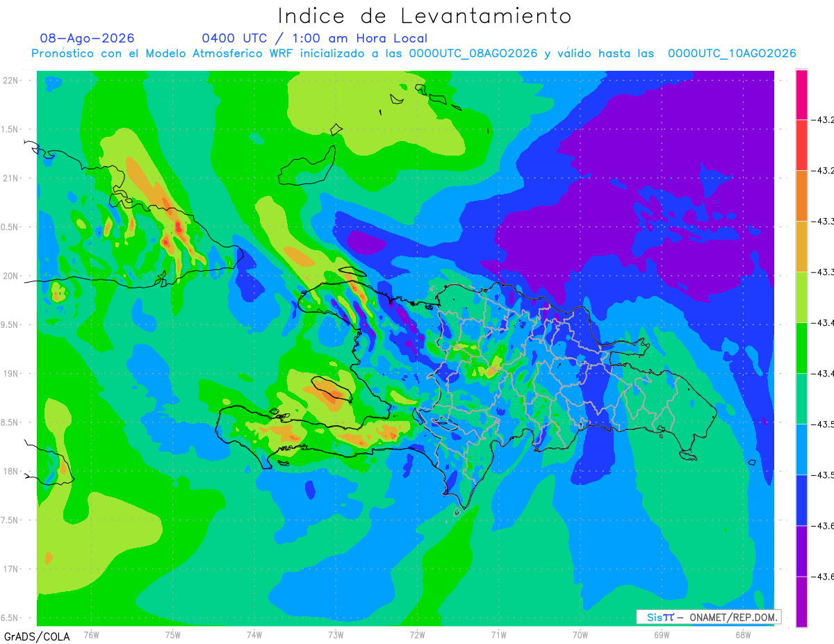Pick the bright green swatch in the legend
The image size is (834, 644).
(801, 348)
